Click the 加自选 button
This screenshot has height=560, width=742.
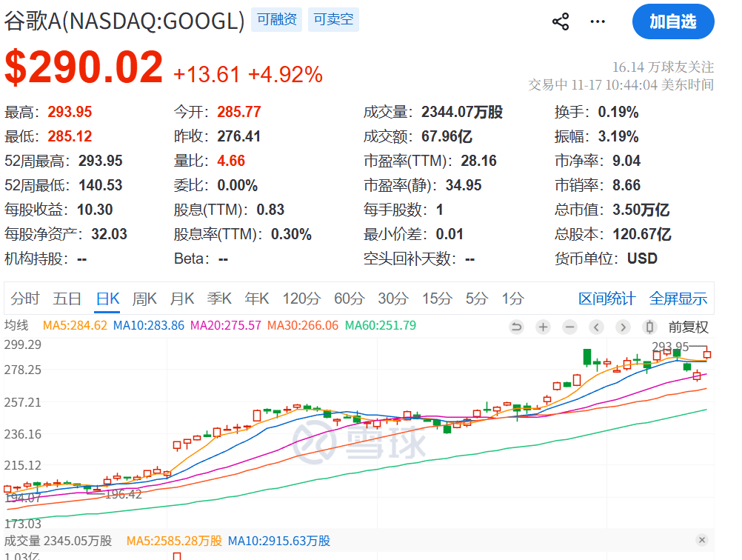coord(672,21)
